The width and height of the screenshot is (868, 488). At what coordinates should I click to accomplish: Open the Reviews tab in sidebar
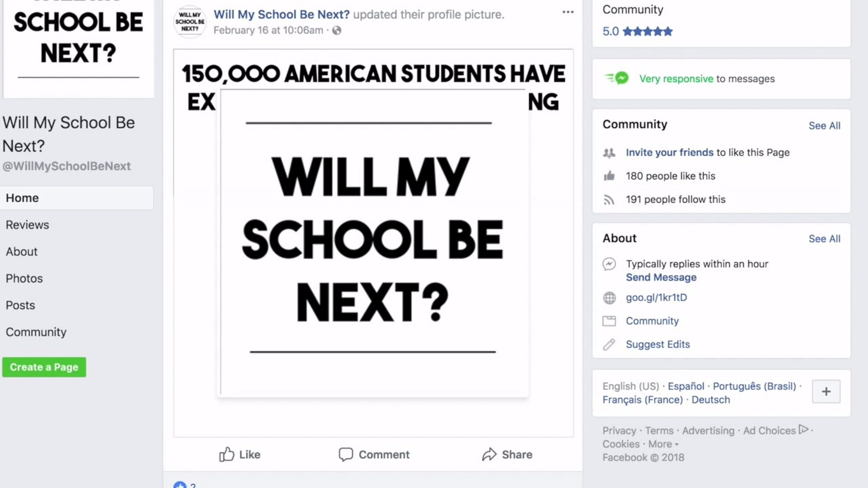click(x=27, y=225)
